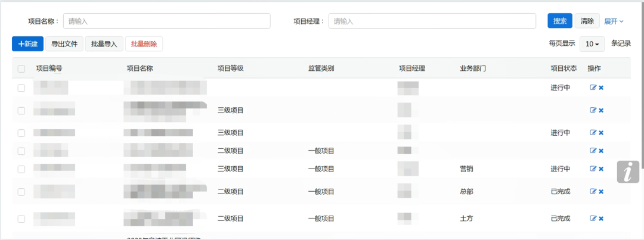Focus the 项目名称 input field
The height and width of the screenshot is (240, 644).
166,21
